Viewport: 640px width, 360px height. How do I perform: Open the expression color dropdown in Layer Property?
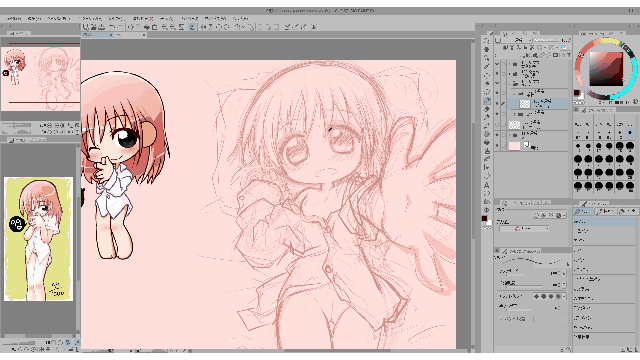click(x=525, y=229)
